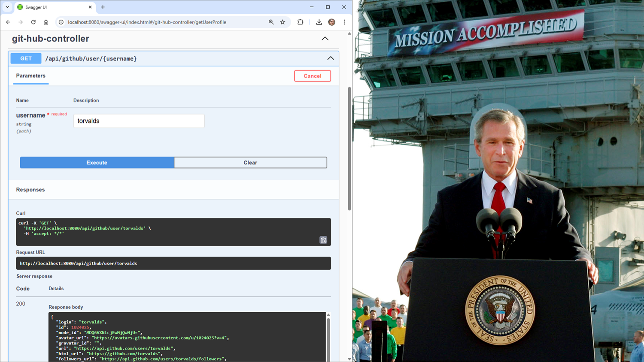Viewport: 644px width, 362px height.
Task: Open the user profile avatar menu
Action: (331, 22)
